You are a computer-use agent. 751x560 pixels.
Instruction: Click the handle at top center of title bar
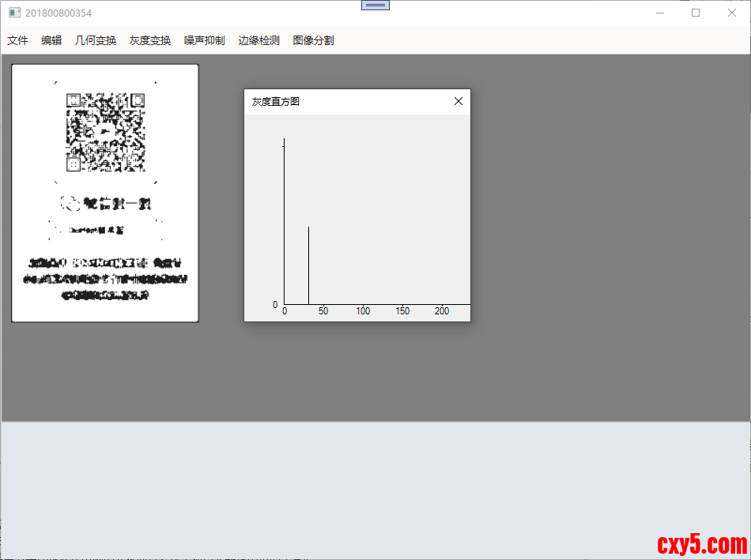(375, 5)
